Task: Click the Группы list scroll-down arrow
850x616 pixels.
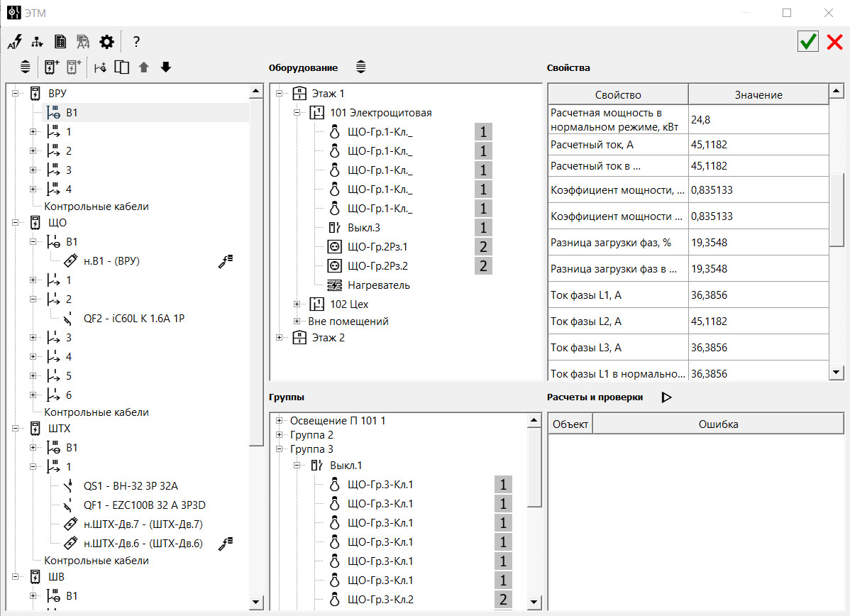Action: 534,601
